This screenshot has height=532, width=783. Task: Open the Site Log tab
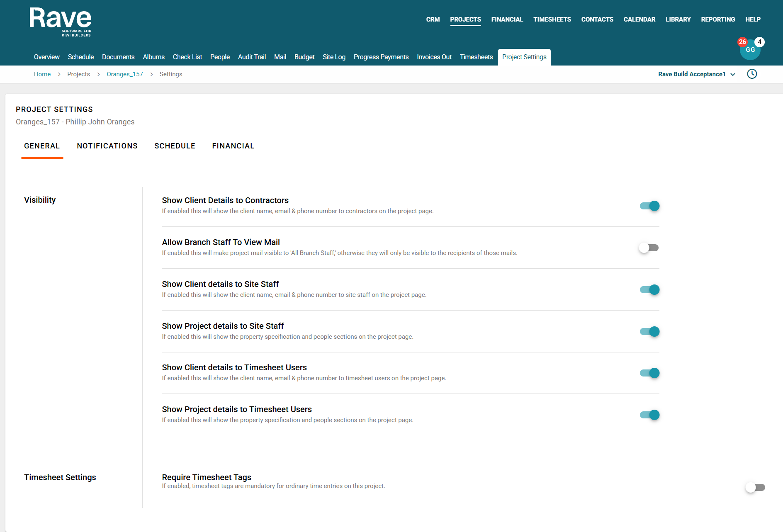click(x=334, y=57)
